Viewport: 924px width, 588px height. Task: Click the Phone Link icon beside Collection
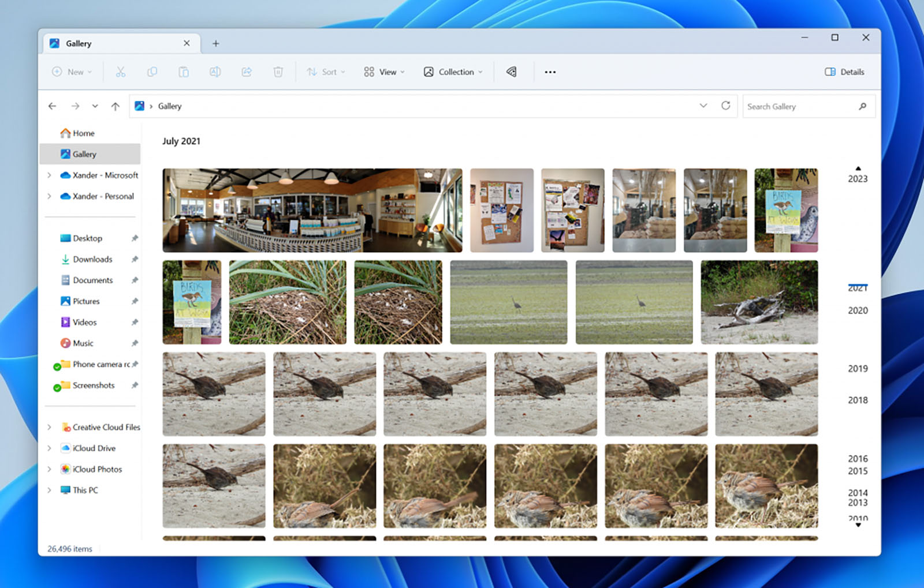pos(511,72)
